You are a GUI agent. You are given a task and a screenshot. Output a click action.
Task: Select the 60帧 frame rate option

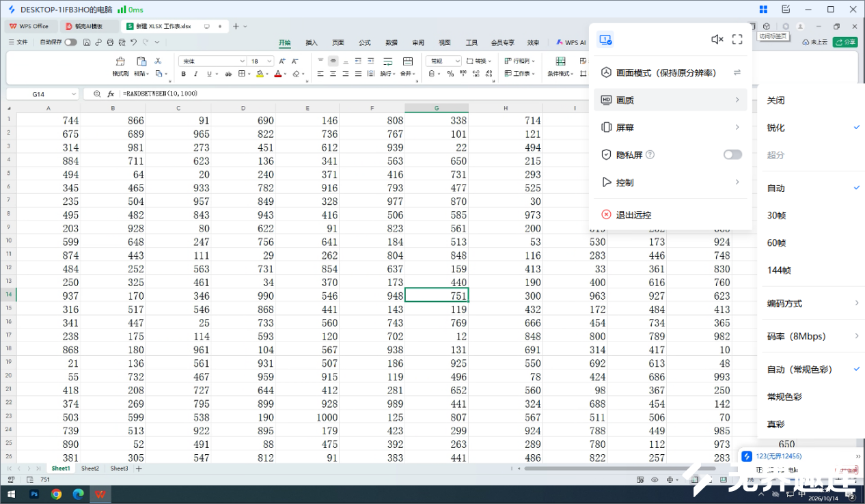(776, 243)
